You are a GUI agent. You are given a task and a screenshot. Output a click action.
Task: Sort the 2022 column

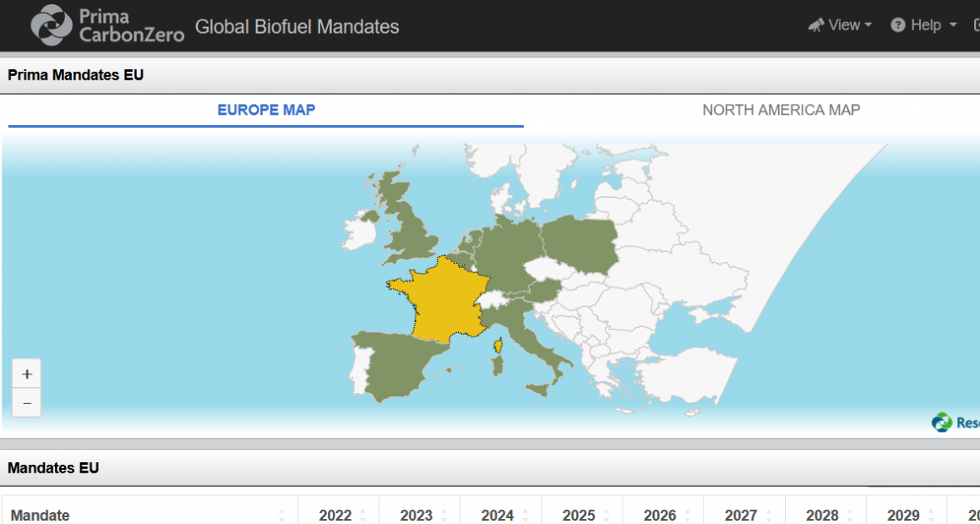pyautogui.click(x=362, y=516)
